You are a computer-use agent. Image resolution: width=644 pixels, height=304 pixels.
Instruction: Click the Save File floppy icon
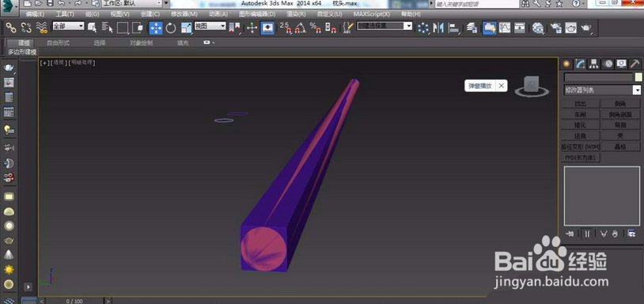coord(50,3)
